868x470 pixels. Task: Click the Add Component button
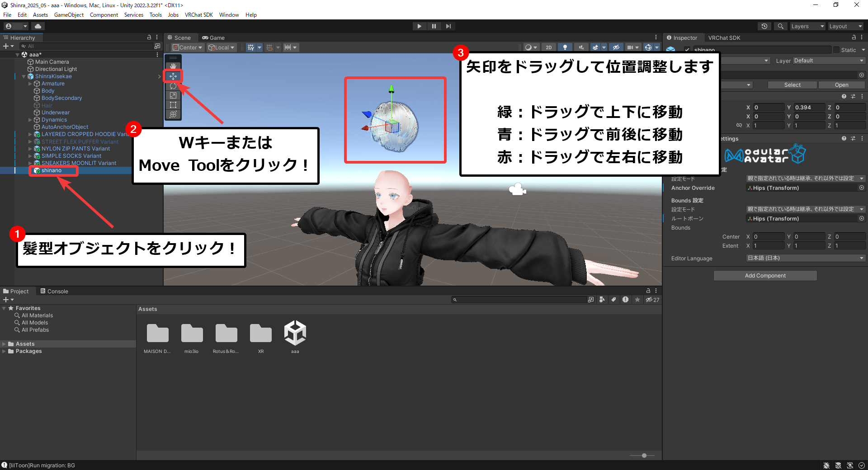pos(765,276)
